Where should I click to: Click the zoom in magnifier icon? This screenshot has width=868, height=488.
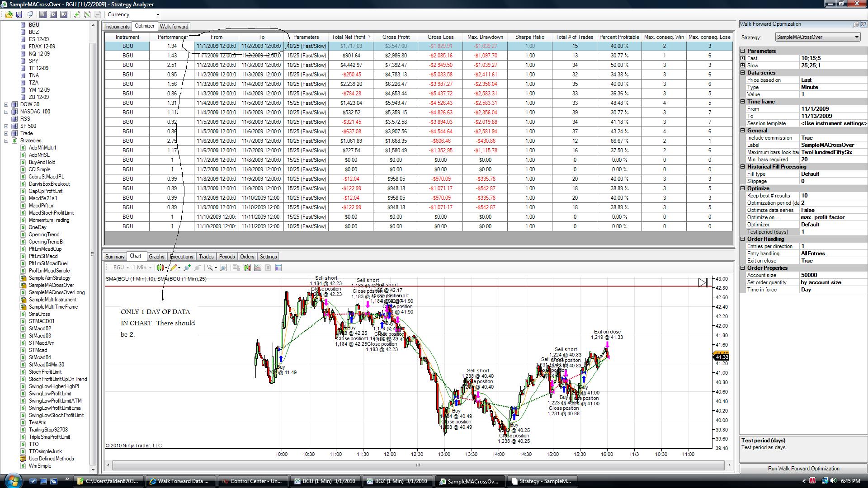187,267
